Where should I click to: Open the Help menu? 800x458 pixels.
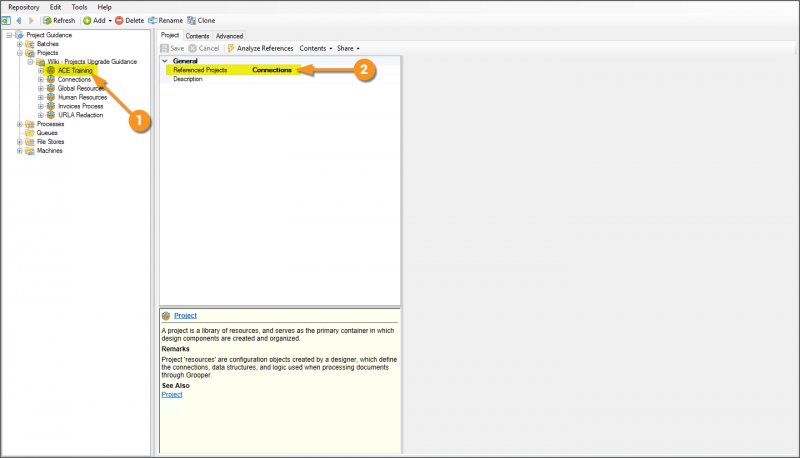[104, 7]
